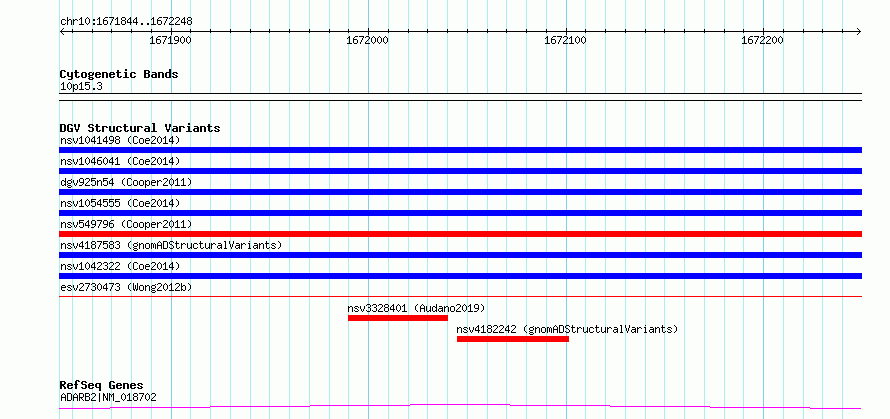890x419 pixels.
Task: Open variant nsv1041498 (Coe2014) label
Action: (120, 140)
